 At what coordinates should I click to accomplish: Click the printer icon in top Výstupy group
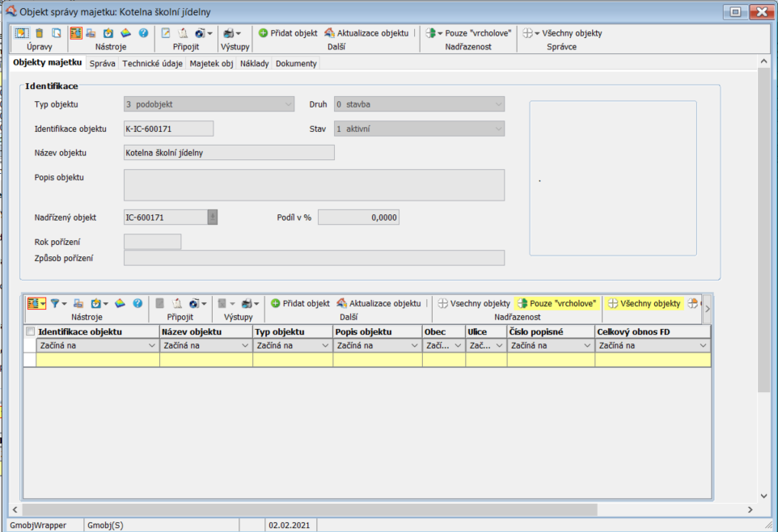click(229, 33)
